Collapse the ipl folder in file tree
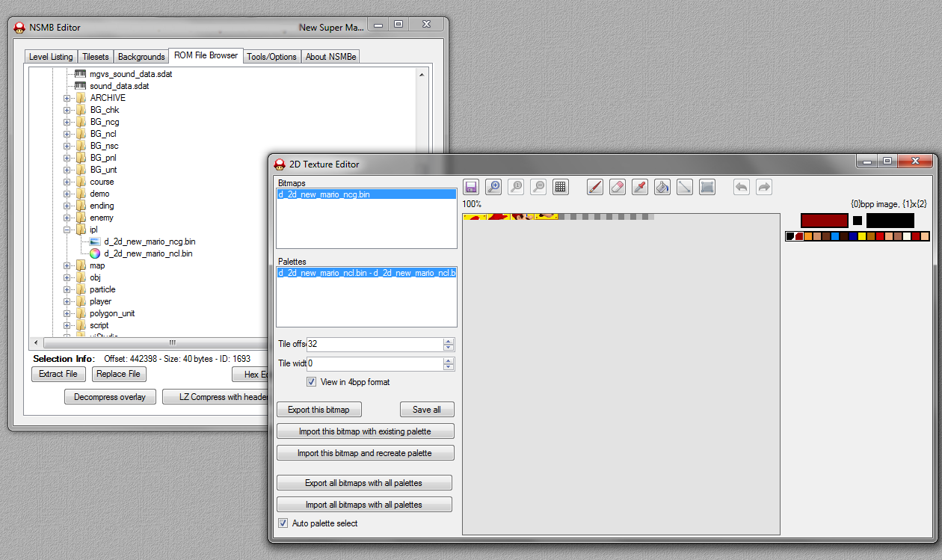This screenshot has height=560, width=942. pyautogui.click(x=67, y=230)
